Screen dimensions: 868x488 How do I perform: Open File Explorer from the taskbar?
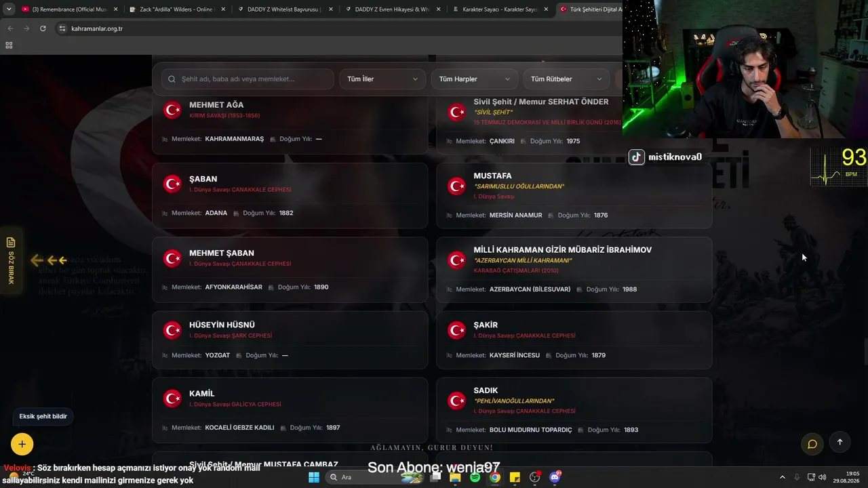click(455, 477)
